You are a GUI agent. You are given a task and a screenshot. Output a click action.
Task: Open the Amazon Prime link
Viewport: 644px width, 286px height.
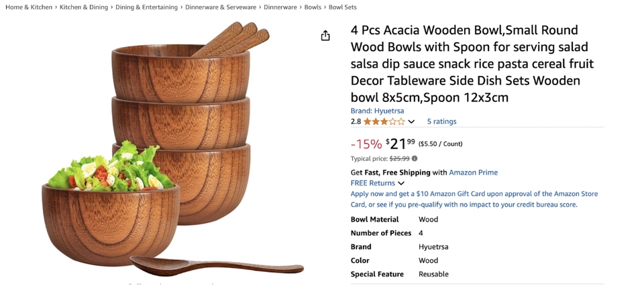tap(473, 173)
